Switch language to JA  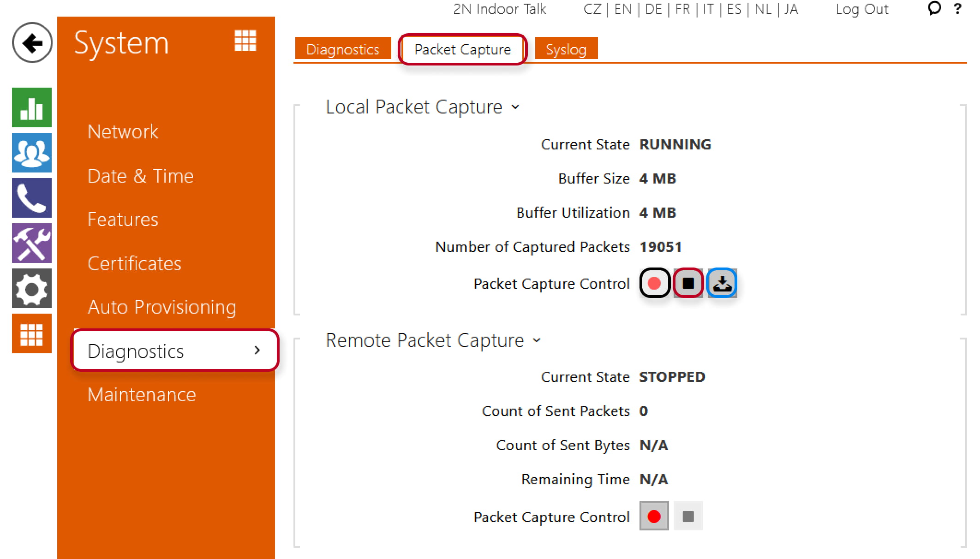791,9
